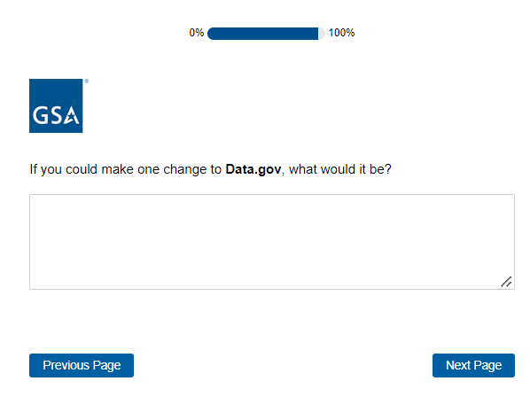Focus the top-left corner of the comment box

(x=33, y=198)
